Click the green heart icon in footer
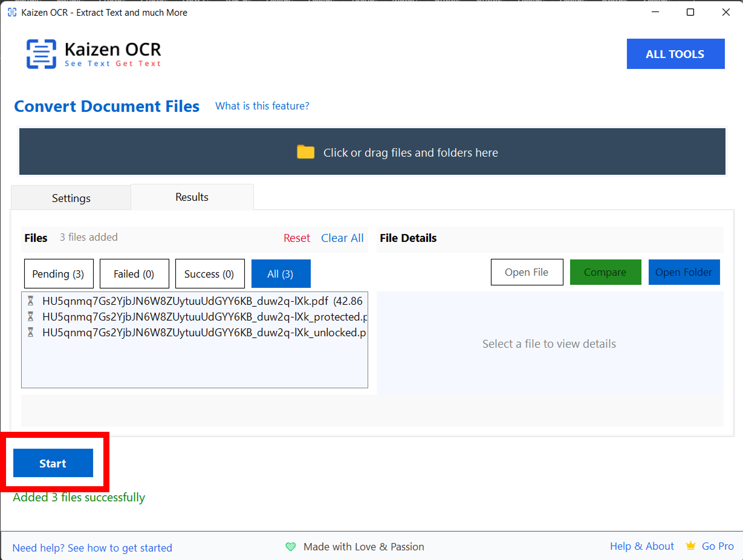Screen dimensions: 743x560 291,547
